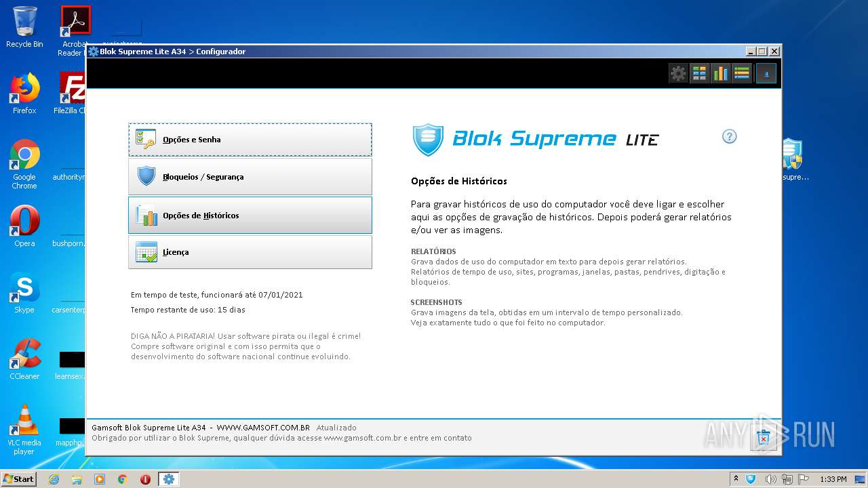Open the bar chart reports icon in toolbar
Image resolution: width=868 pixels, height=488 pixels.
click(x=720, y=73)
